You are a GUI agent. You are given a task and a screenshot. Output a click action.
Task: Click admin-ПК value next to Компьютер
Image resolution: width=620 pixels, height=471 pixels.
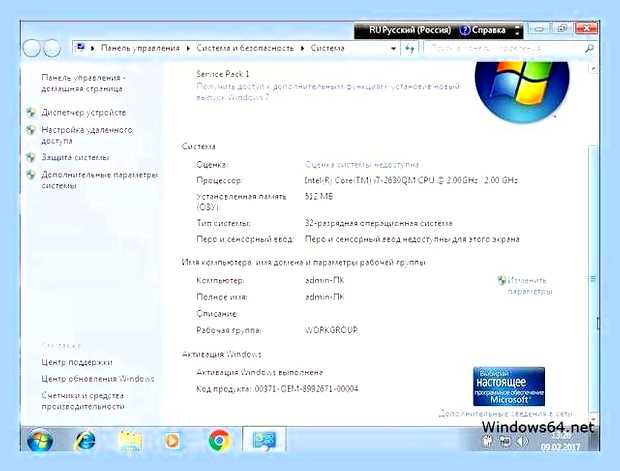324,280
